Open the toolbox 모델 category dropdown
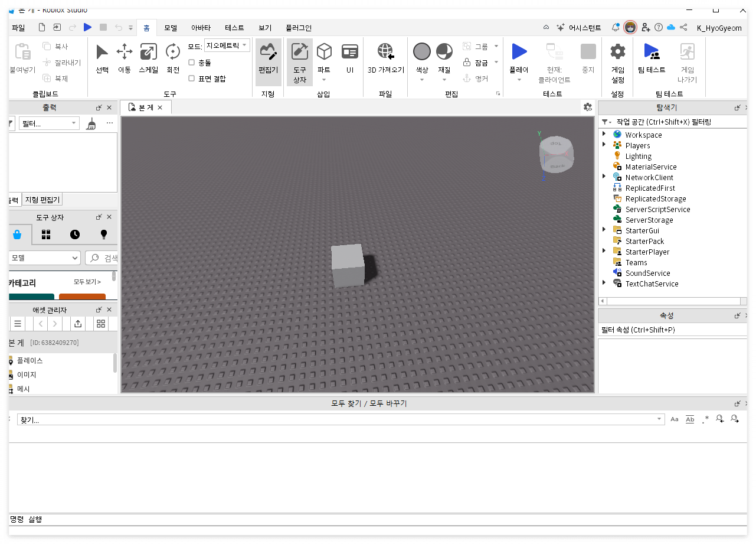The image size is (756, 544). tap(44, 258)
